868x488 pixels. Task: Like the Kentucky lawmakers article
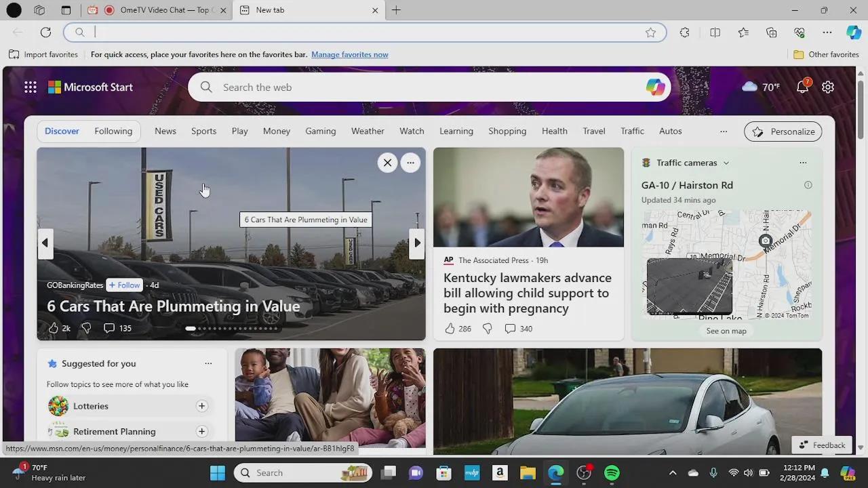[450, 329]
